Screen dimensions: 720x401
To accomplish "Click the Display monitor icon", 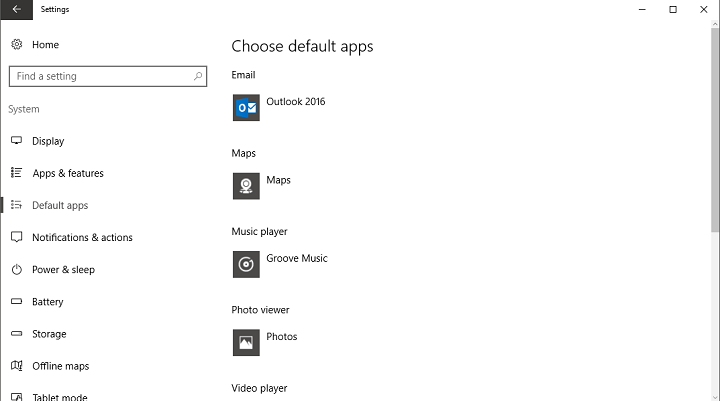I will pyautogui.click(x=17, y=141).
